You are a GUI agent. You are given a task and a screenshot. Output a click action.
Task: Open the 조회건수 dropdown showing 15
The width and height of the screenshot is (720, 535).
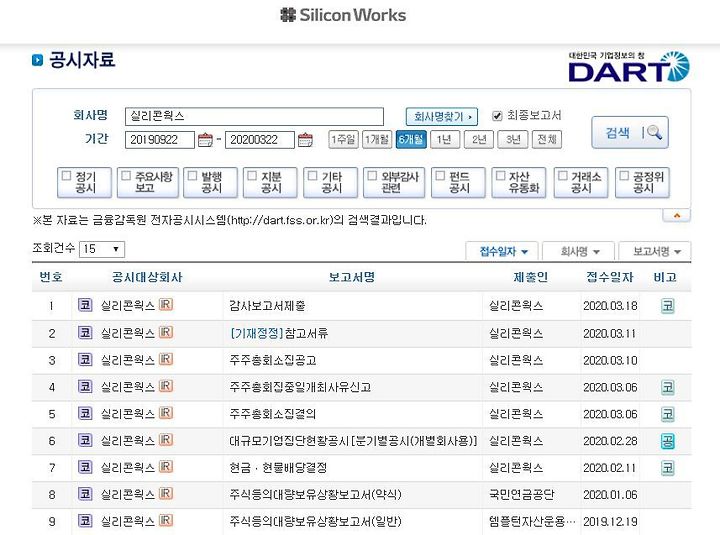click(x=102, y=249)
